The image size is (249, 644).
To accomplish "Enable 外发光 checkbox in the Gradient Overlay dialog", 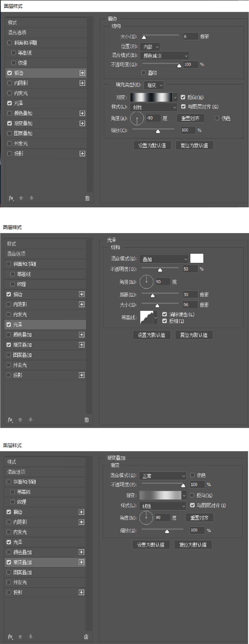I will pyautogui.click(x=9, y=582).
